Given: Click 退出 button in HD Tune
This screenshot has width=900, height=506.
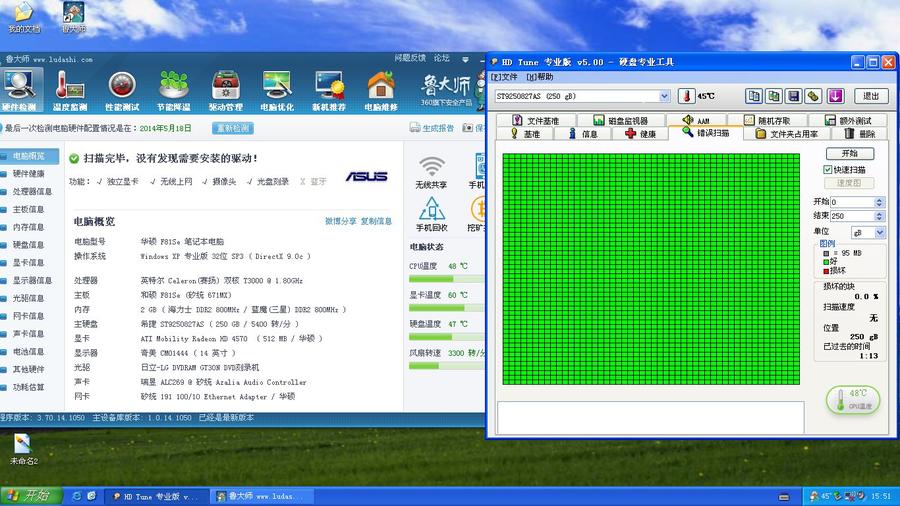Looking at the screenshot, I should coord(871,96).
